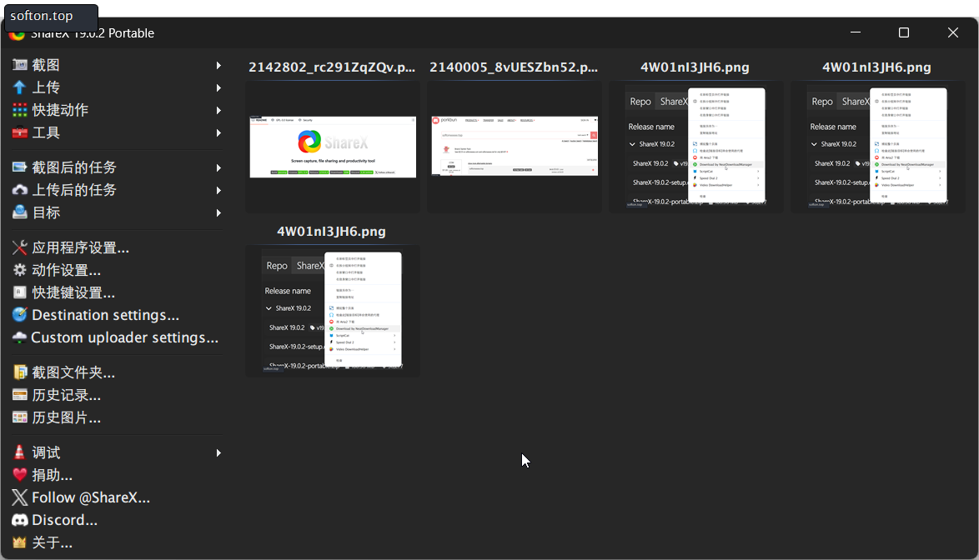Screen dimensions: 979x560
Task: Click the image grid icon beside 历史图片
Action: click(x=20, y=417)
